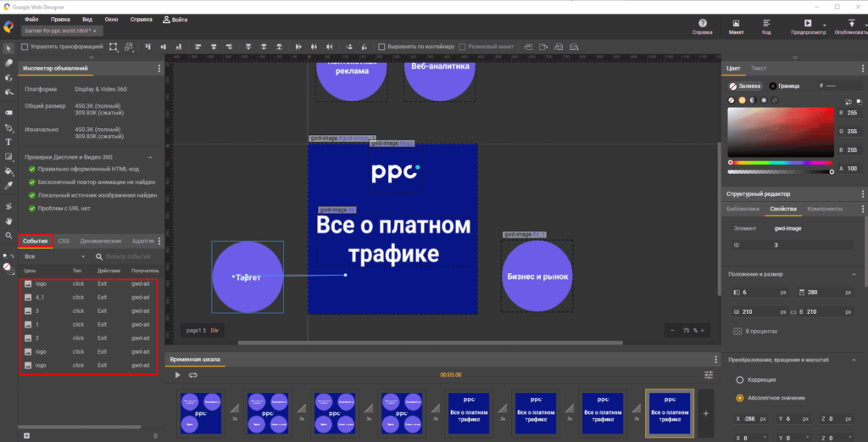Image resolution: width=868 pixels, height=442 pixels.
Task: Switch to Код code view
Action: 766,27
